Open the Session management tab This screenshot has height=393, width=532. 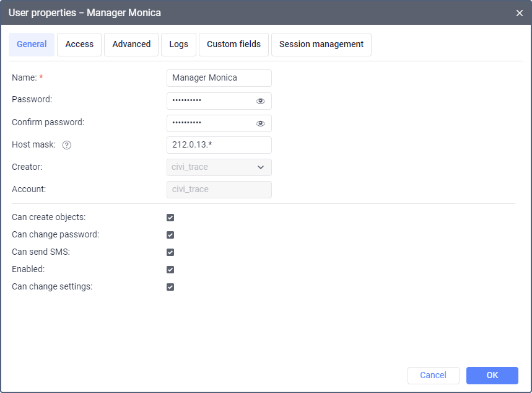point(321,45)
